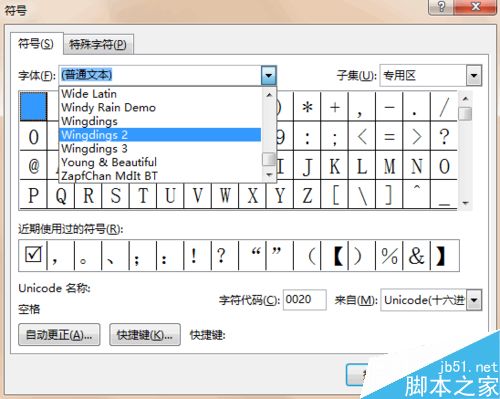Click the font list scroll-up arrow
The height and width of the screenshot is (399, 500).
coord(269,95)
